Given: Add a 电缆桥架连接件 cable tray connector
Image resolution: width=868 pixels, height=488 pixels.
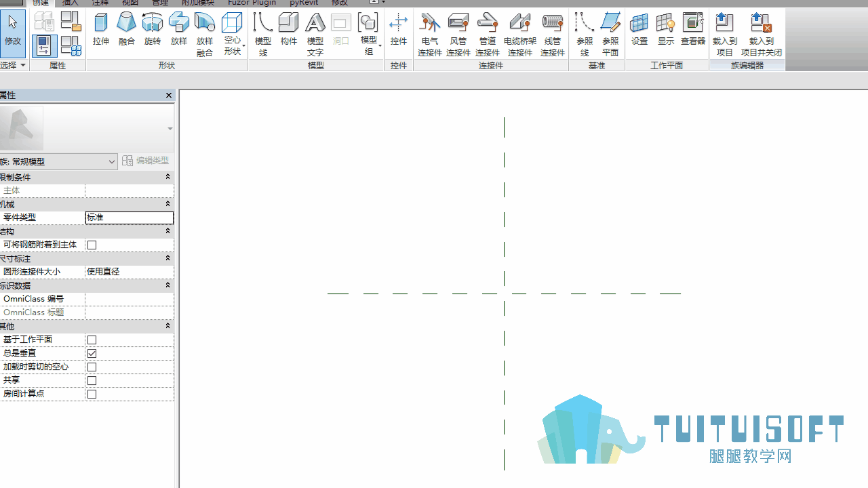Looking at the screenshot, I should tap(520, 34).
